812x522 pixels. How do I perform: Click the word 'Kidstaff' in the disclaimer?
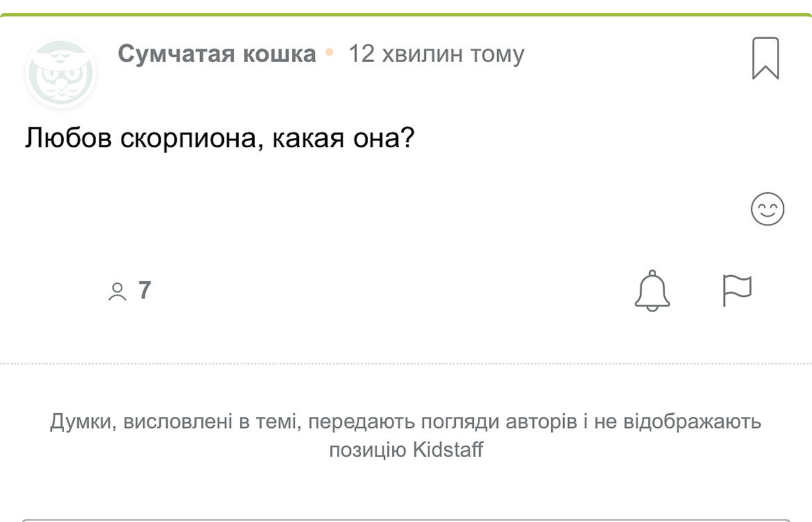pyautogui.click(x=448, y=450)
